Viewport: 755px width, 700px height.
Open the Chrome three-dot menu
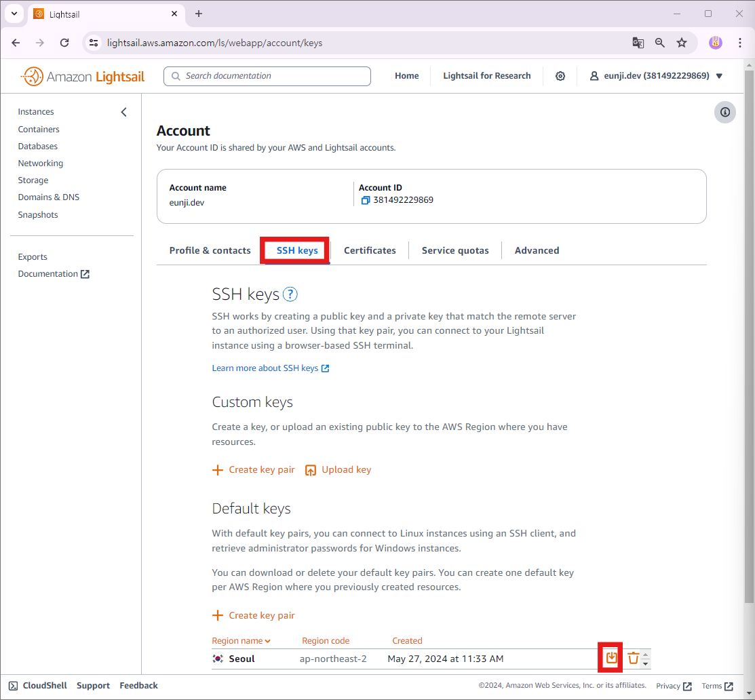click(x=740, y=43)
